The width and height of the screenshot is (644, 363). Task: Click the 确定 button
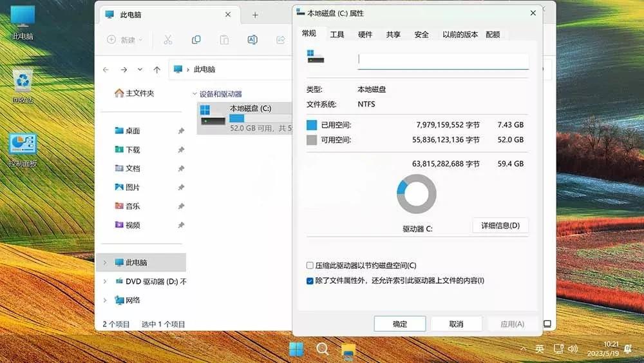point(400,324)
